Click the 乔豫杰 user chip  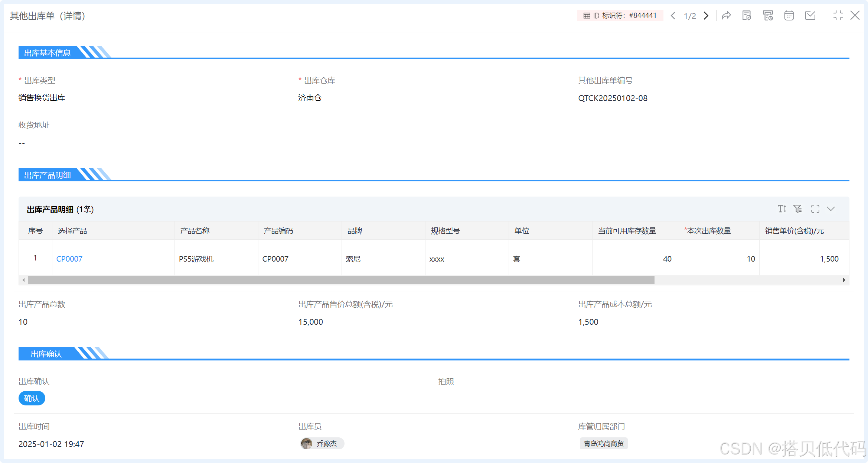[322, 443]
